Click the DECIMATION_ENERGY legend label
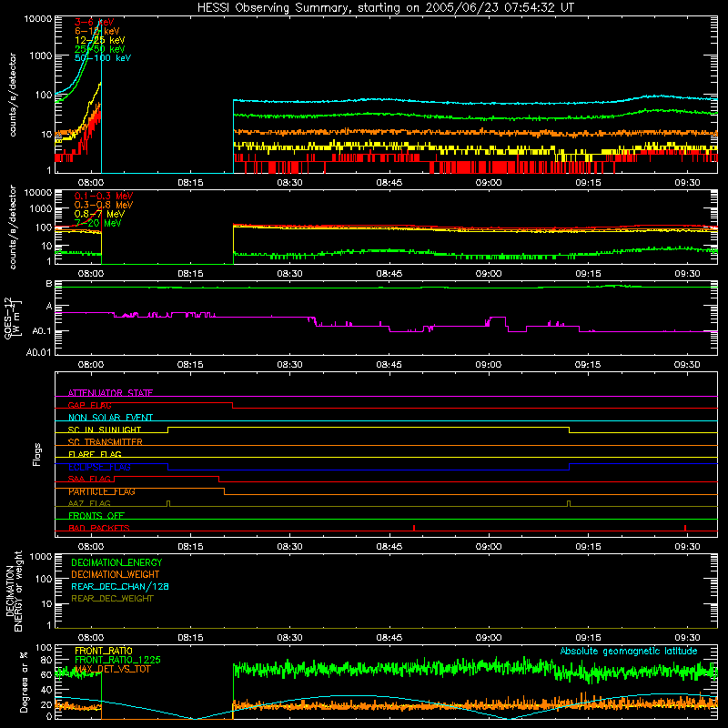The height and width of the screenshot is (728, 728). (116, 562)
